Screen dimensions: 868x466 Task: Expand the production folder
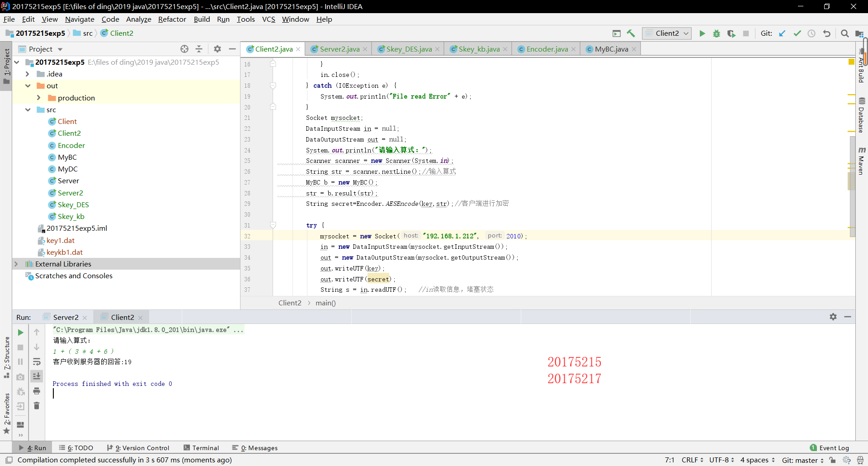coord(38,98)
